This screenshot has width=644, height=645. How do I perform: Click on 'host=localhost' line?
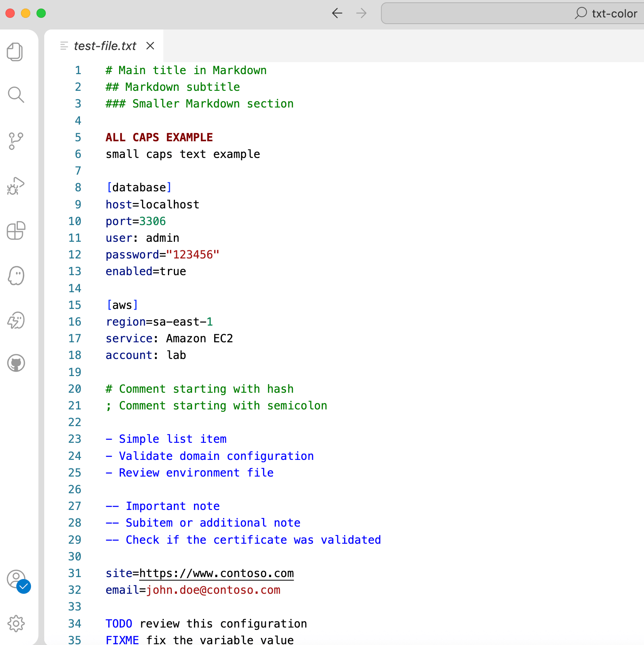(152, 205)
